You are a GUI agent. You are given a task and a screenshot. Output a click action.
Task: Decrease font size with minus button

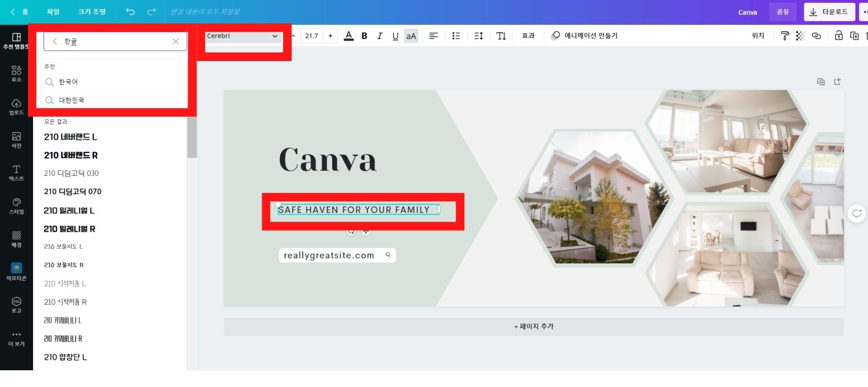[293, 36]
